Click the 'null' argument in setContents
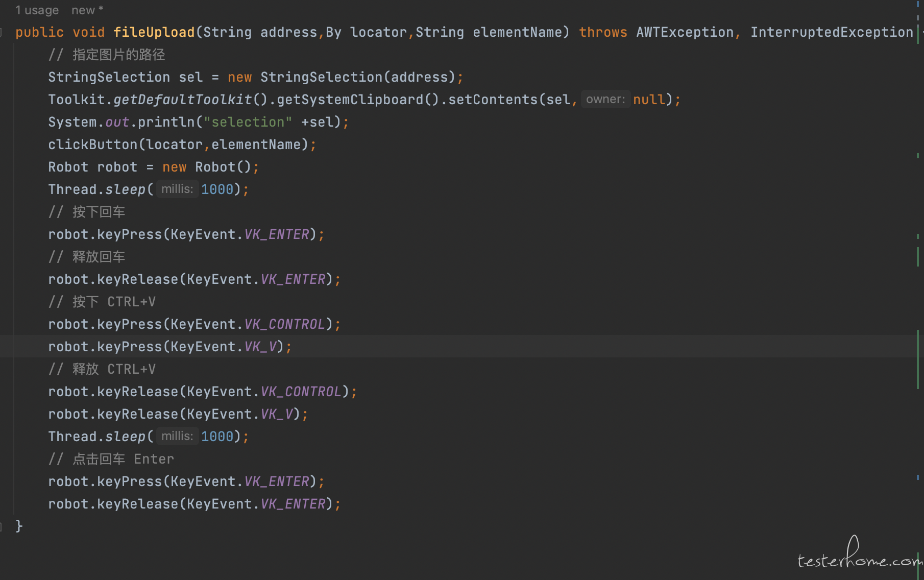The height and width of the screenshot is (580, 924). pos(649,100)
